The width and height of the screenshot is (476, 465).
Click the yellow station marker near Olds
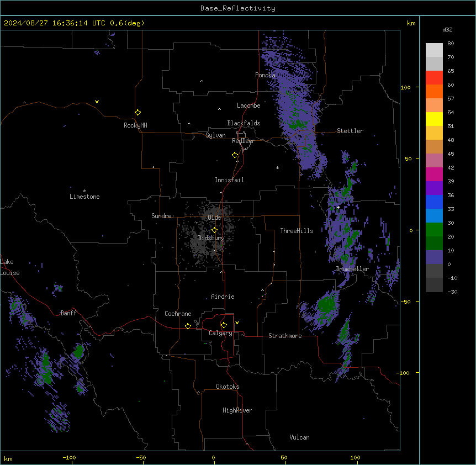click(214, 230)
